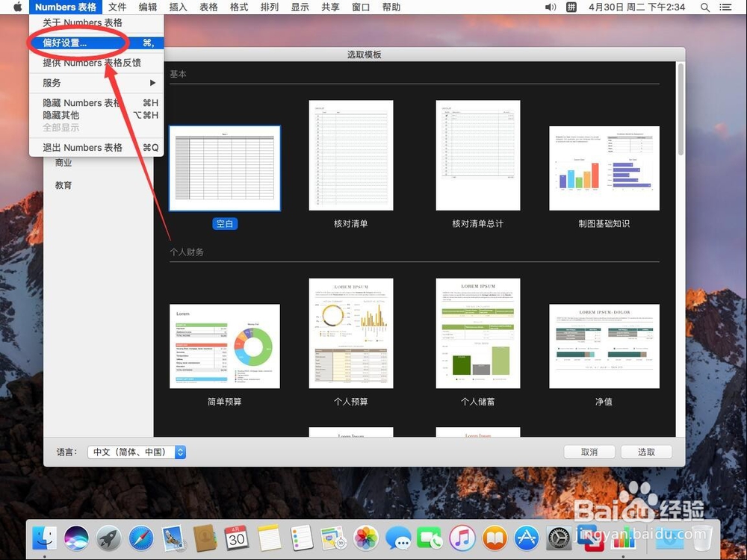This screenshot has width=747, height=560.
Task: Choose 提供 Numbers 表格反馈
Action: (96, 63)
